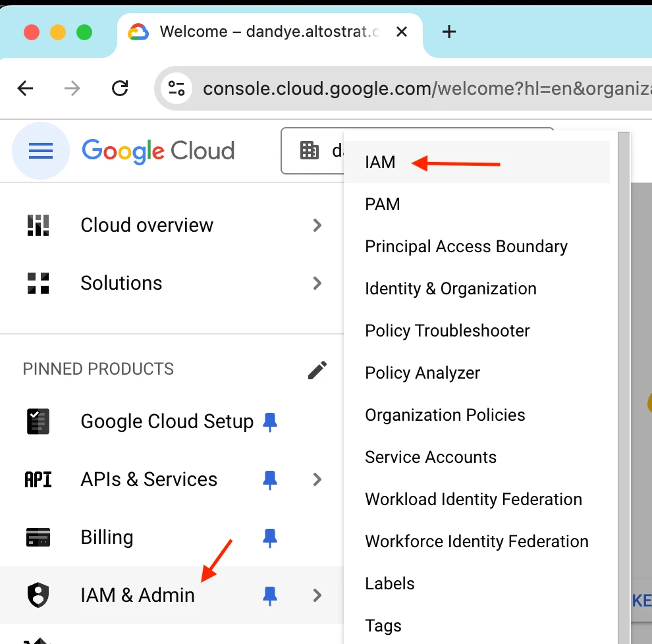This screenshot has height=644, width=652.
Task: Click the edit pencil for pinned products
Action: pyautogui.click(x=317, y=369)
